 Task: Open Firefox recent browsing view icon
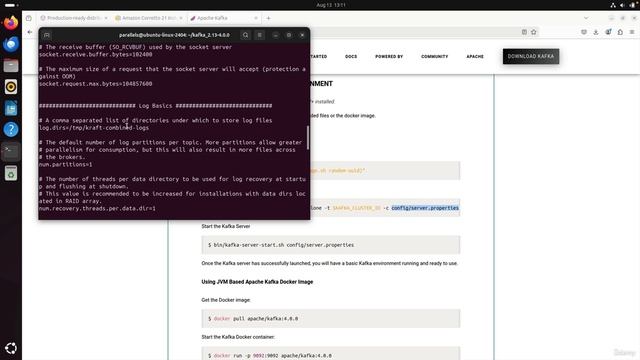pyautogui.click(x=29, y=18)
